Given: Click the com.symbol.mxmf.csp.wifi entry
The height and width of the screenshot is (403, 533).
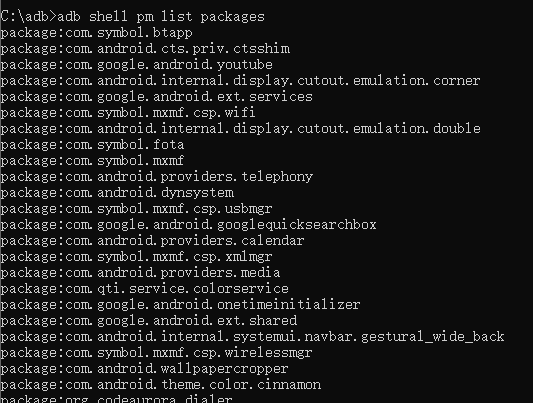Looking at the screenshot, I should coord(128,112).
